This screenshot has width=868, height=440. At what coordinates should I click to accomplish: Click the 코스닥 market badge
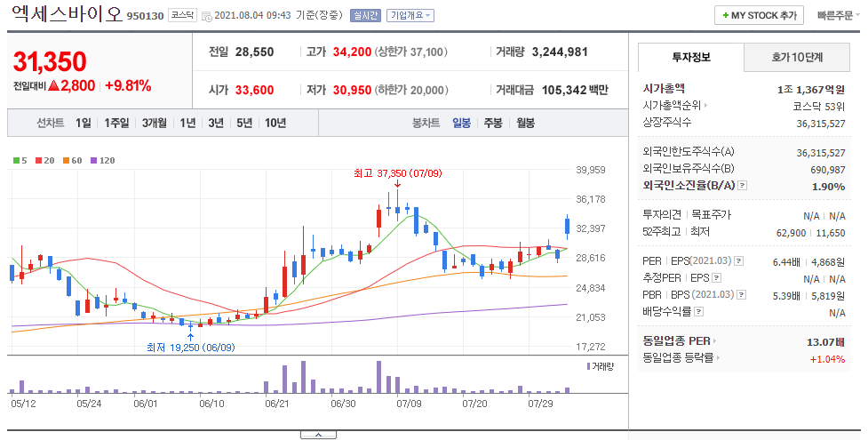point(182,15)
